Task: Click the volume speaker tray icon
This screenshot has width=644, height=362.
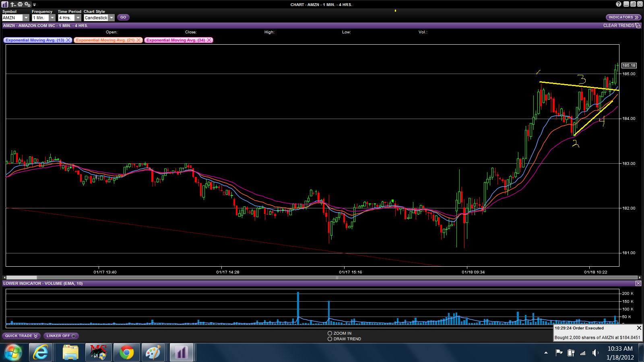Action: point(595,353)
